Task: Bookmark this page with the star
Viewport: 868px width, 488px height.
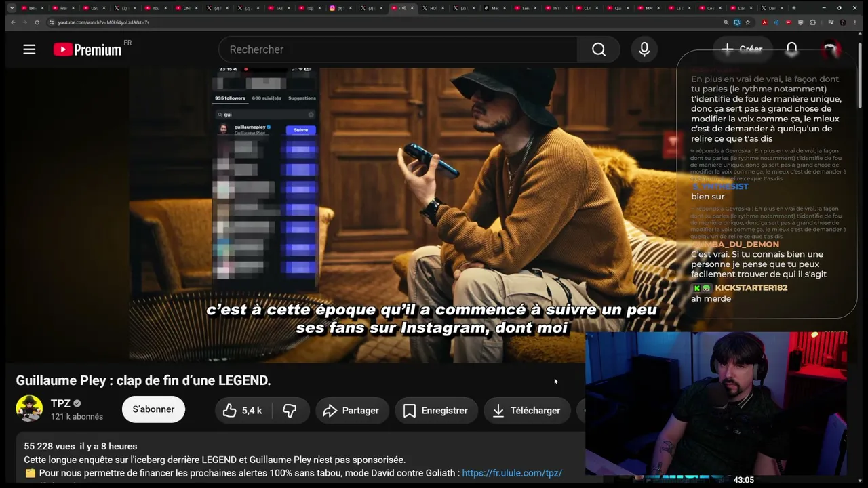Action: point(748,22)
